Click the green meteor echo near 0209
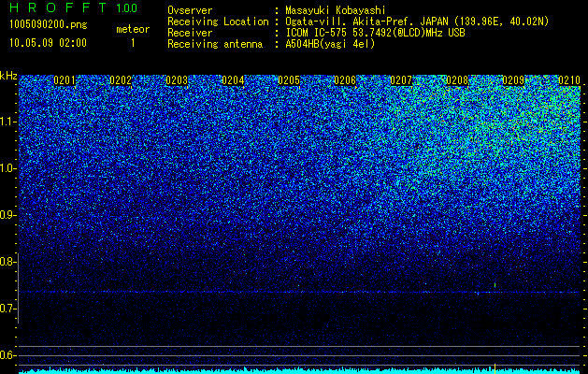Screen dimensions: 588x374 point(495,285)
